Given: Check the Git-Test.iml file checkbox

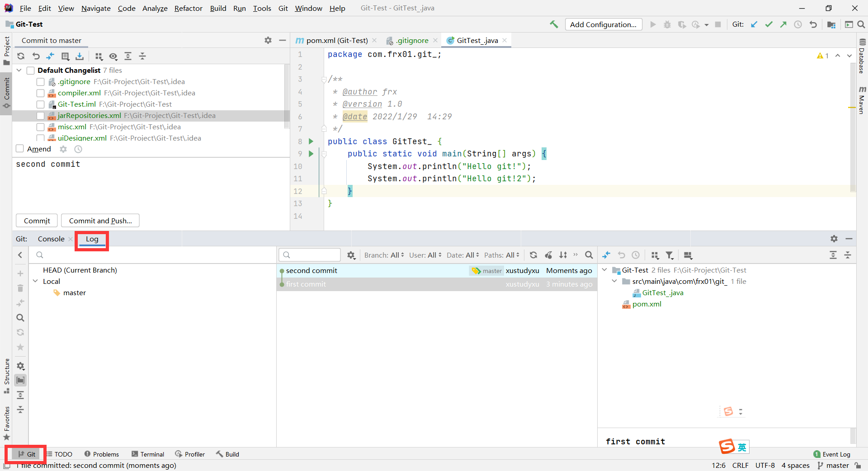Looking at the screenshot, I should [x=40, y=104].
